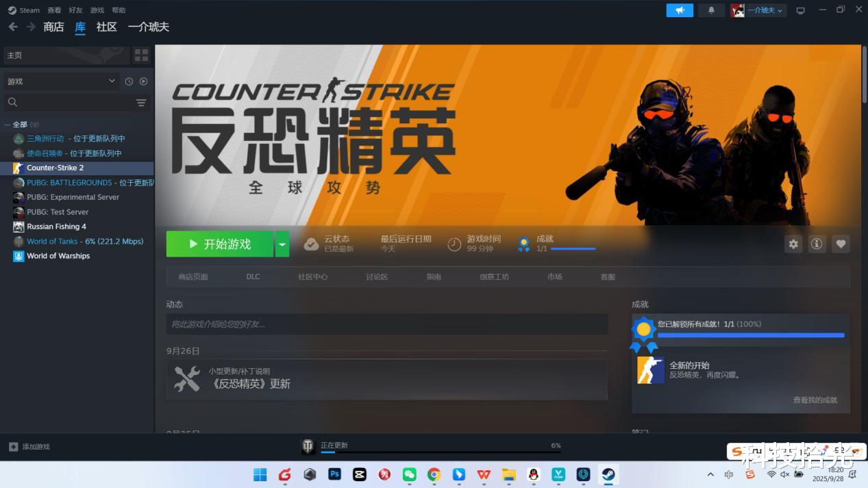Click the green 开始游戏 button

220,244
